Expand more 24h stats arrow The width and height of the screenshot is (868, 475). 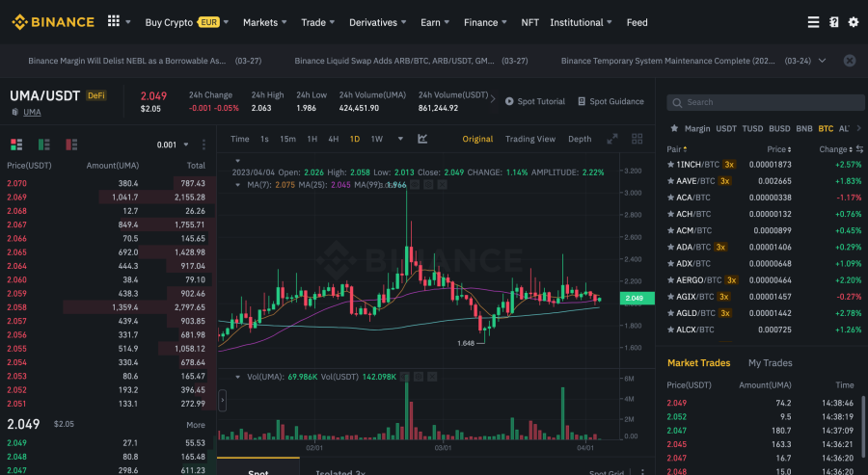(x=493, y=99)
